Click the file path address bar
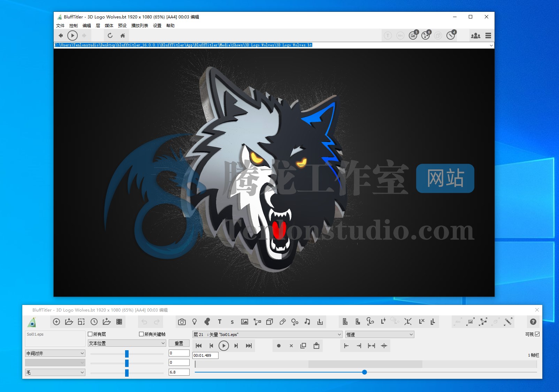The image size is (559, 392). coord(272,45)
